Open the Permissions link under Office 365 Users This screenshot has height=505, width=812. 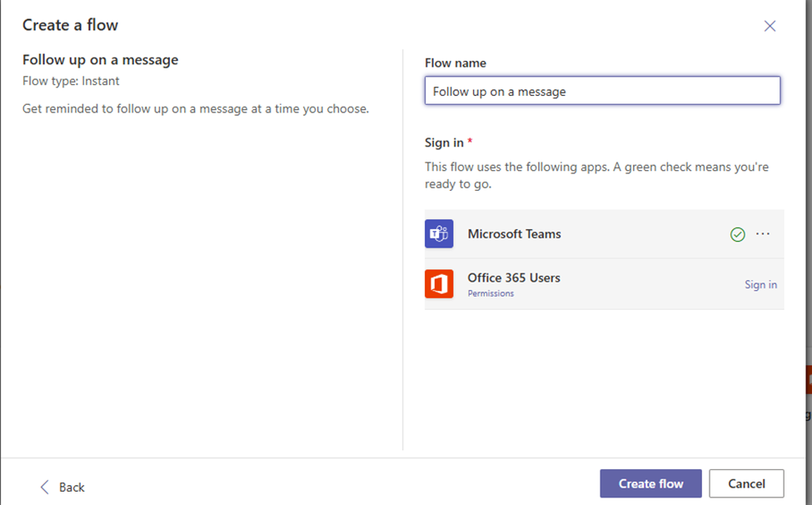point(491,293)
